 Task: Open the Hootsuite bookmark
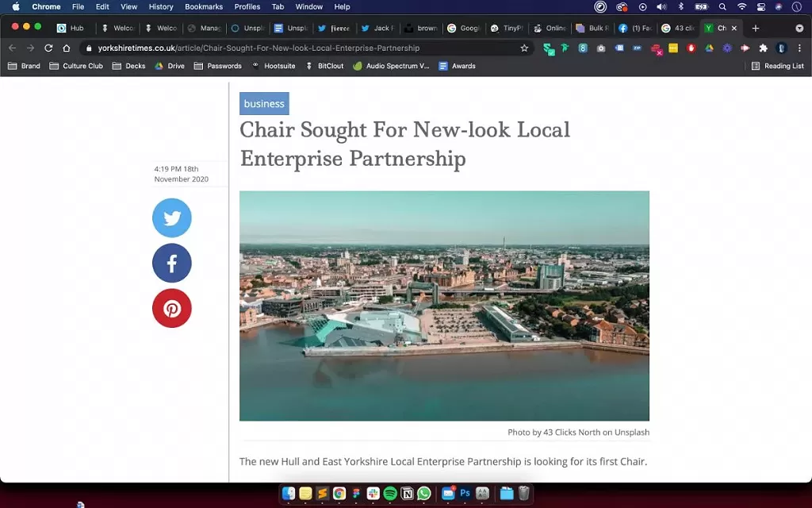tap(274, 66)
